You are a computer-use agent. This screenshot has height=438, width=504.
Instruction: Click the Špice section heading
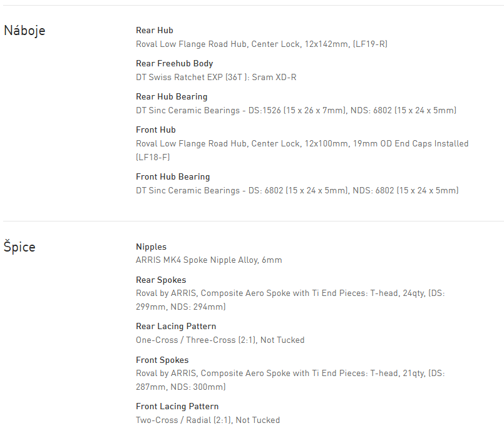pos(19,247)
